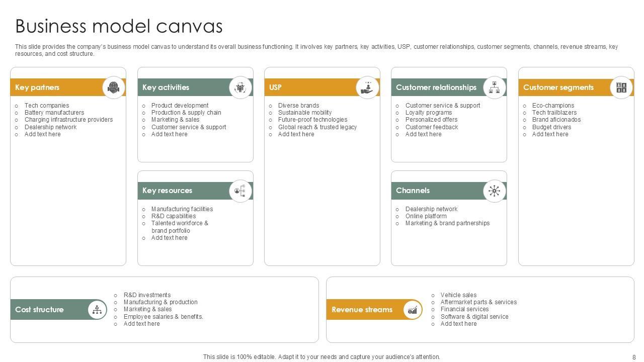Select 'Battery manufacturers' bullet text
This screenshot has height=362, width=644.
(x=54, y=113)
